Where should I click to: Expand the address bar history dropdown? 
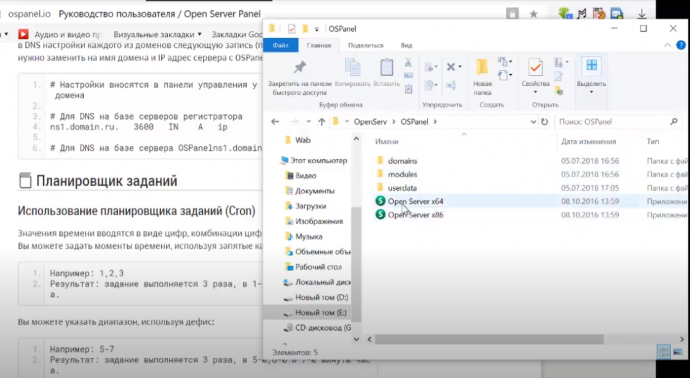pyautogui.click(x=533, y=122)
